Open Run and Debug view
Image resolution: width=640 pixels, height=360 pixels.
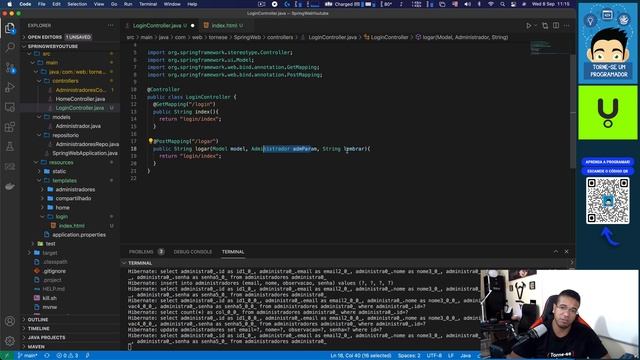pos(10,87)
